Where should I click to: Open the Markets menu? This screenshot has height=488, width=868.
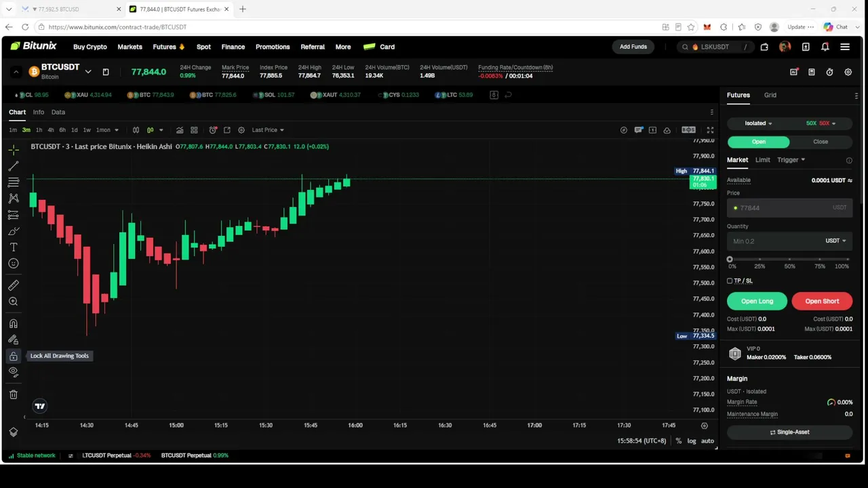click(130, 47)
